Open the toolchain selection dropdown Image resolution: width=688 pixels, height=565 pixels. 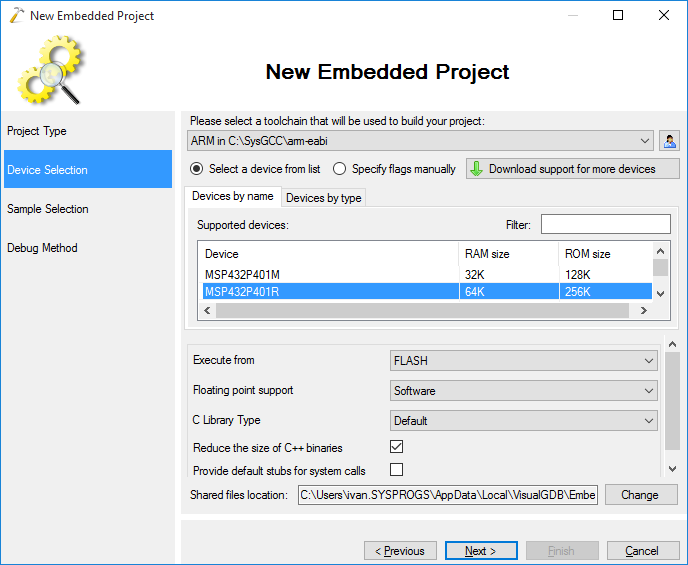[x=420, y=141]
